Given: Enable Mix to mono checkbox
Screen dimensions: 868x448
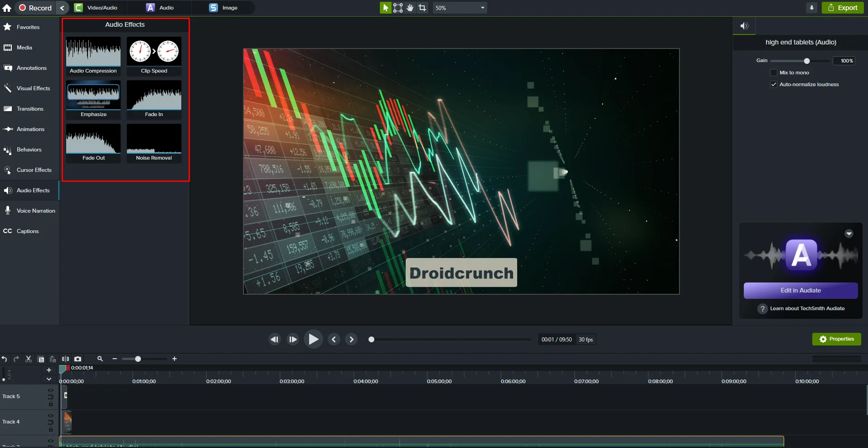Looking at the screenshot, I should pyautogui.click(x=774, y=73).
